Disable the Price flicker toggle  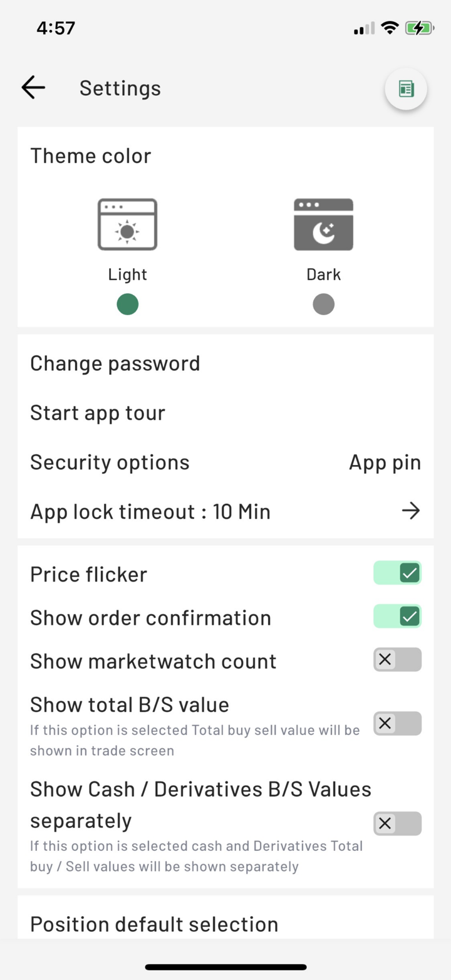pyautogui.click(x=397, y=573)
